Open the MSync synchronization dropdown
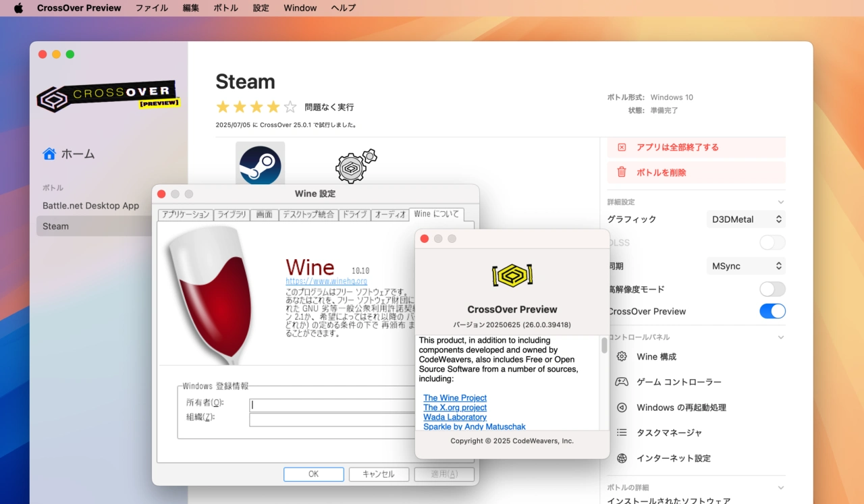The image size is (864, 504). (x=746, y=267)
